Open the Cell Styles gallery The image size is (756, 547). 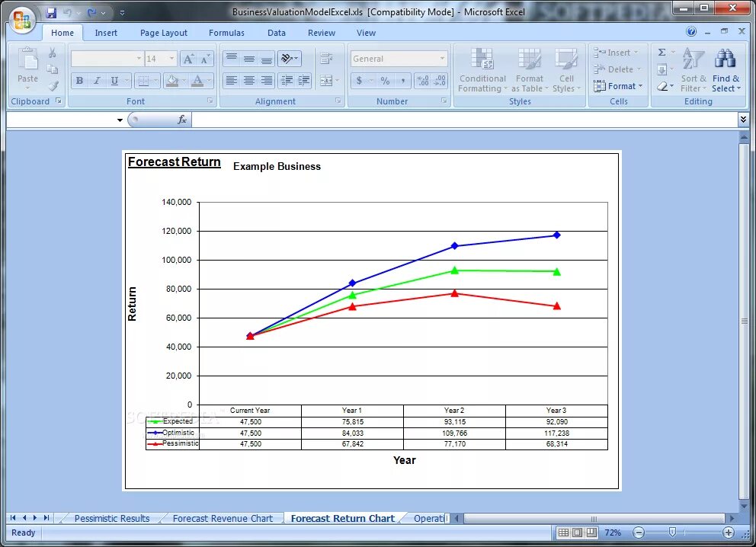click(x=566, y=70)
